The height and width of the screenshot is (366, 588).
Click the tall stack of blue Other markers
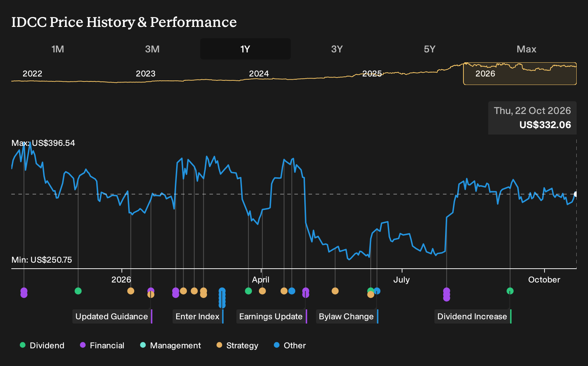(x=222, y=298)
